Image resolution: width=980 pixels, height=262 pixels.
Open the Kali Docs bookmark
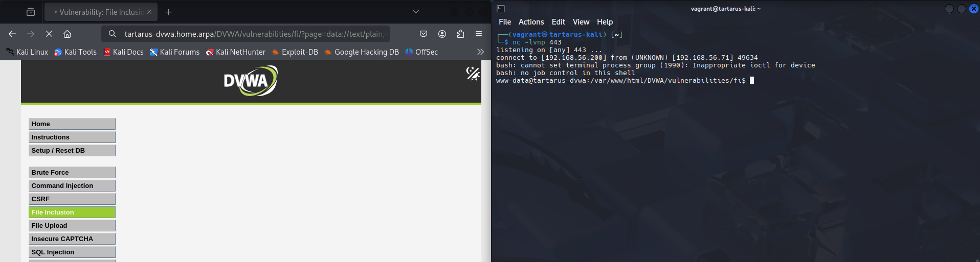(123, 52)
